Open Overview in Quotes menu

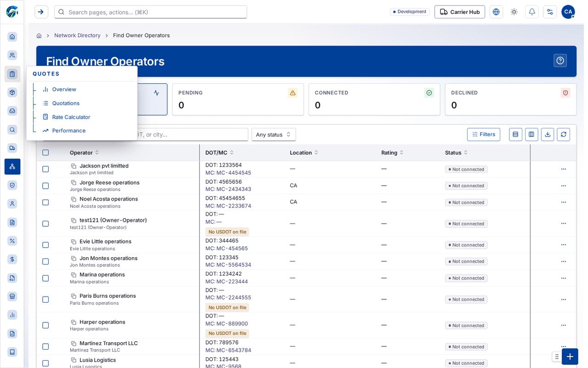pyautogui.click(x=64, y=89)
